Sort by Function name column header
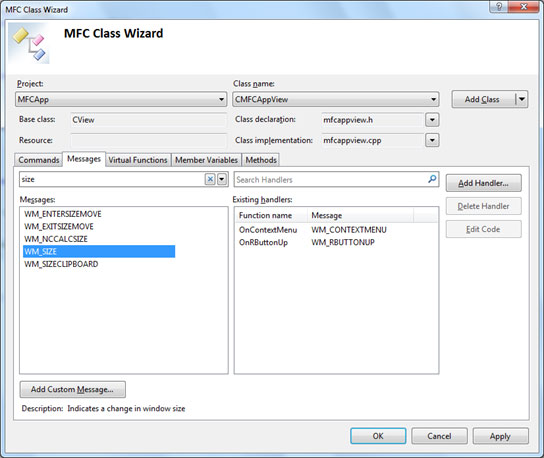 272,215
